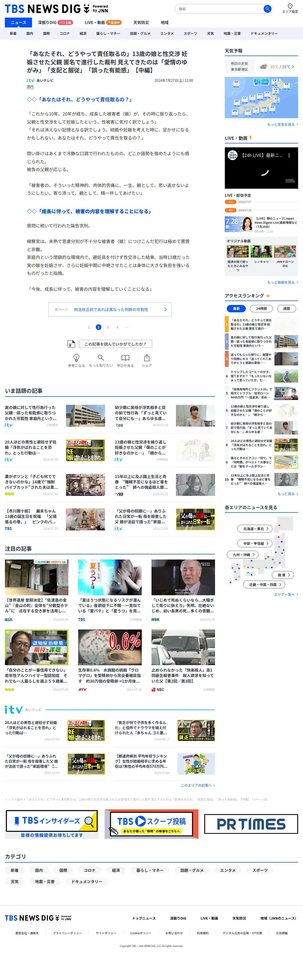Open お問い合わせ footer link
The width and height of the screenshot is (303, 980).
pos(174,933)
